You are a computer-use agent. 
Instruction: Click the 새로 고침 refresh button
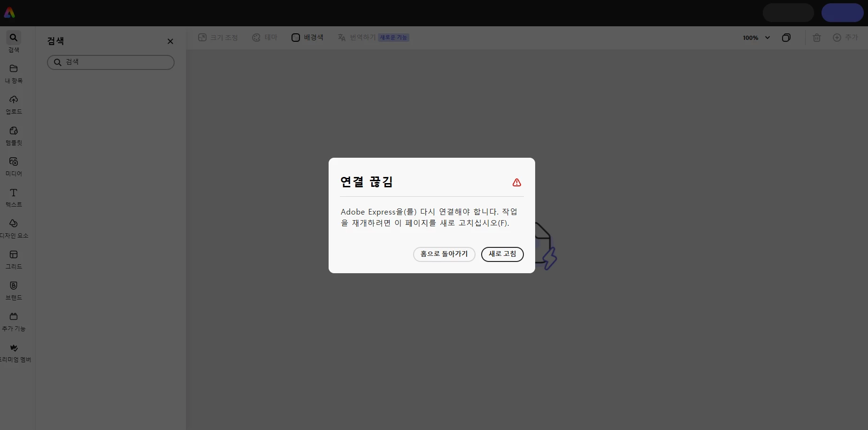coord(502,254)
